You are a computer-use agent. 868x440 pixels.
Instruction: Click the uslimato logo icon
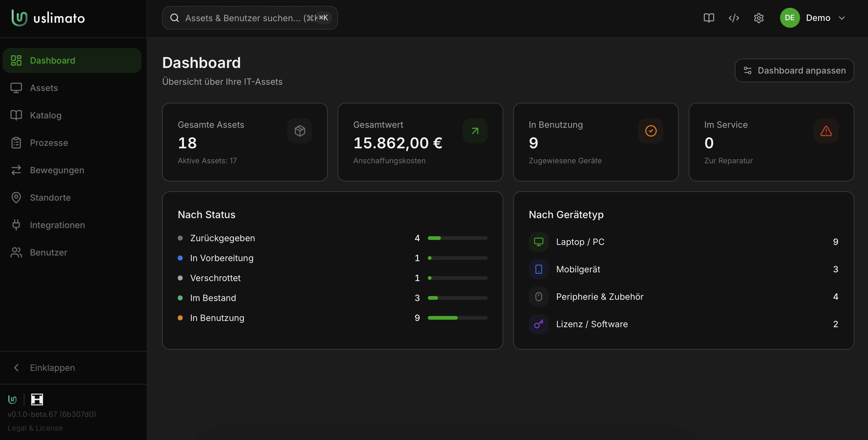19,18
